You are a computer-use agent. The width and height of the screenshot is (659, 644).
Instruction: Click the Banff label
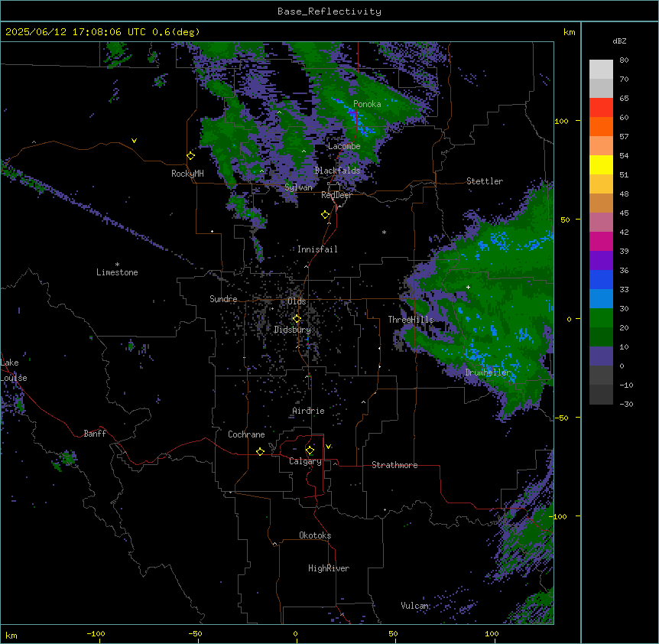coord(95,434)
